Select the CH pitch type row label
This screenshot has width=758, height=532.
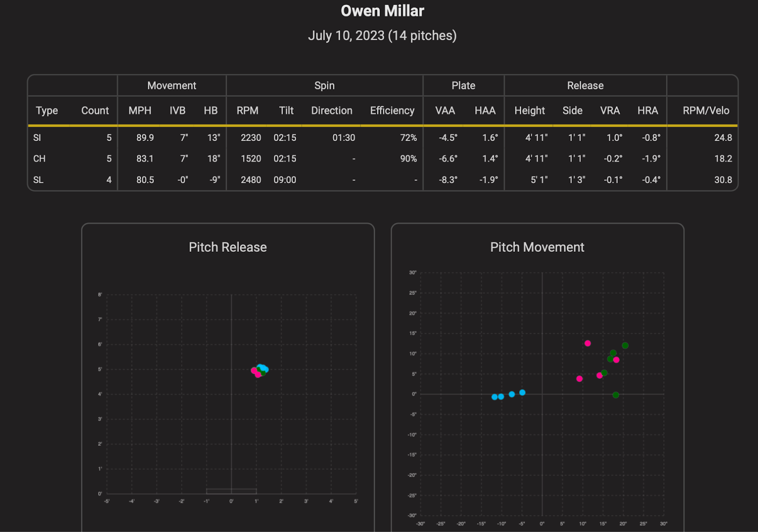click(39, 159)
